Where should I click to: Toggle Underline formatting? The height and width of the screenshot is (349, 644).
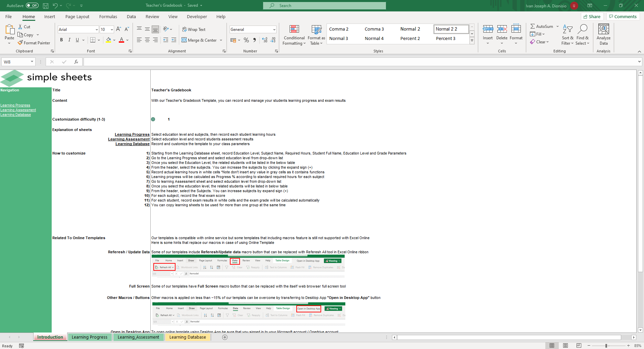point(78,40)
